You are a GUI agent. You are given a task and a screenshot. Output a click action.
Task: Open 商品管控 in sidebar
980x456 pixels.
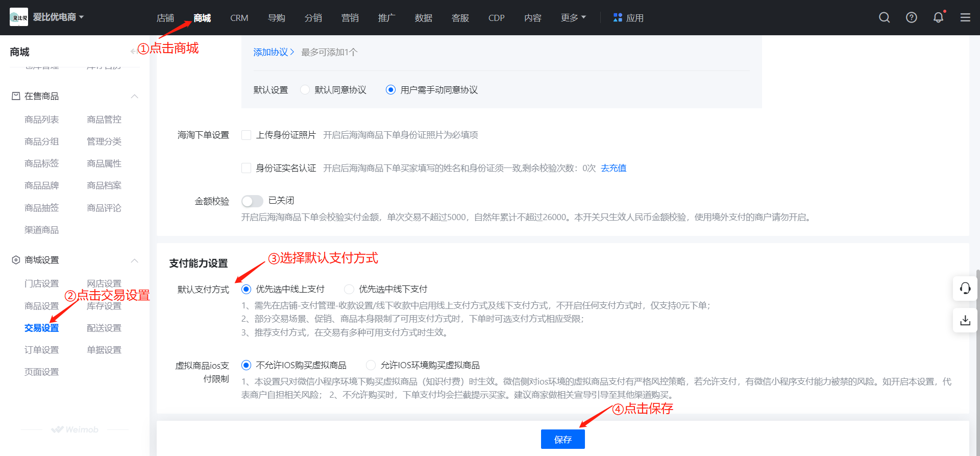(x=104, y=119)
